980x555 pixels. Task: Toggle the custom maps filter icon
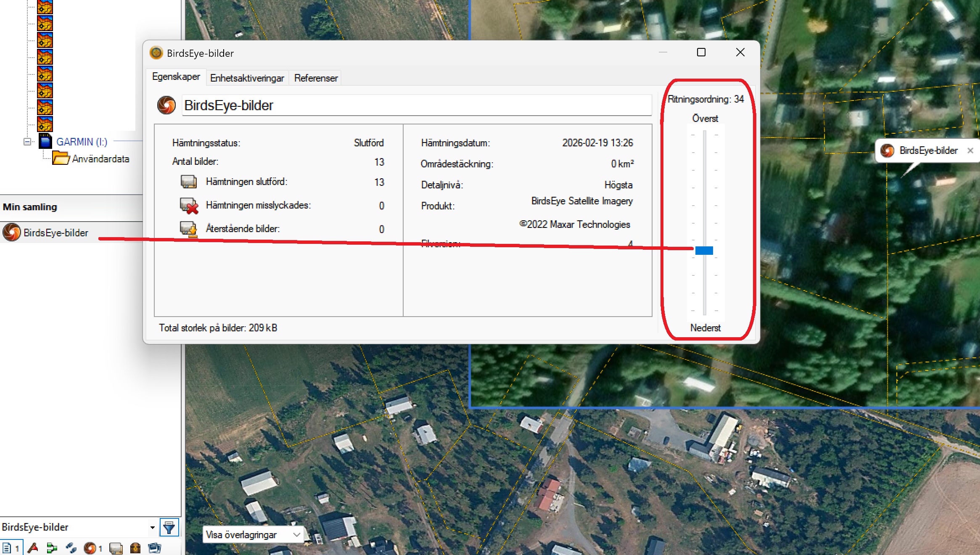[x=116, y=548]
